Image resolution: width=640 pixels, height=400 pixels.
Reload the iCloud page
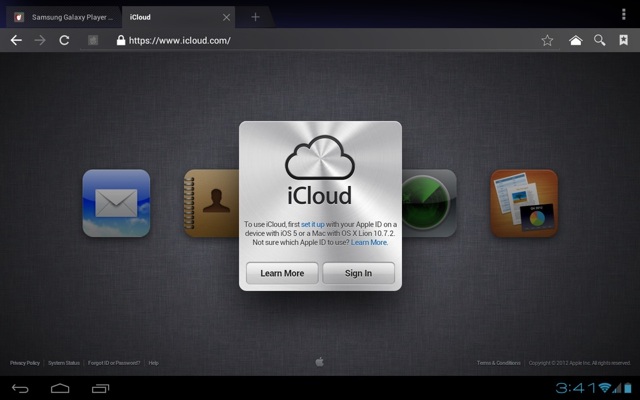coord(64,40)
